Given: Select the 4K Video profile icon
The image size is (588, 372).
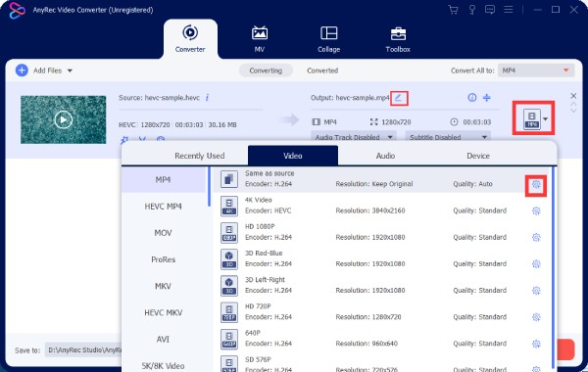Looking at the screenshot, I should [x=229, y=206].
